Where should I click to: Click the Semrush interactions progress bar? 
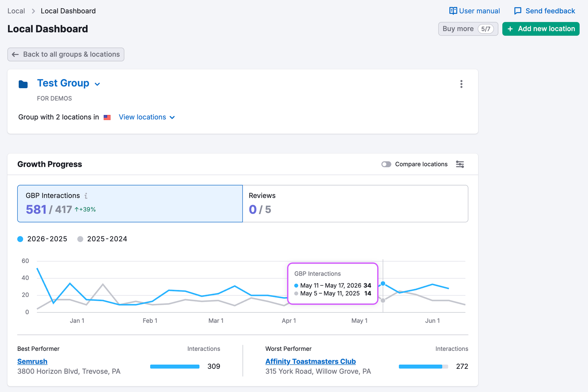tap(175, 367)
